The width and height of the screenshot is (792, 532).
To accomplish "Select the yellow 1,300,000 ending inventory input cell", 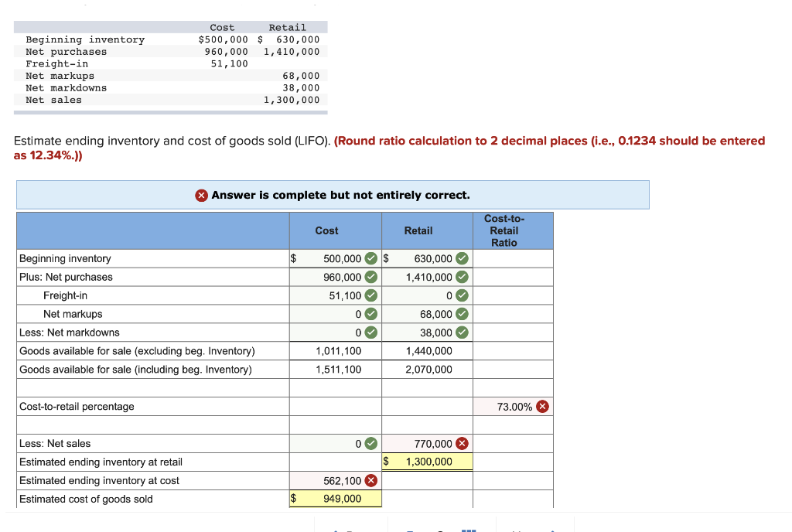I will [x=427, y=462].
